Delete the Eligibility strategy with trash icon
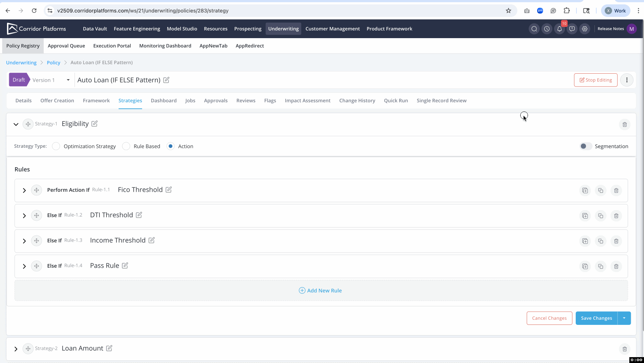This screenshot has height=363, width=644. click(x=624, y=124)
